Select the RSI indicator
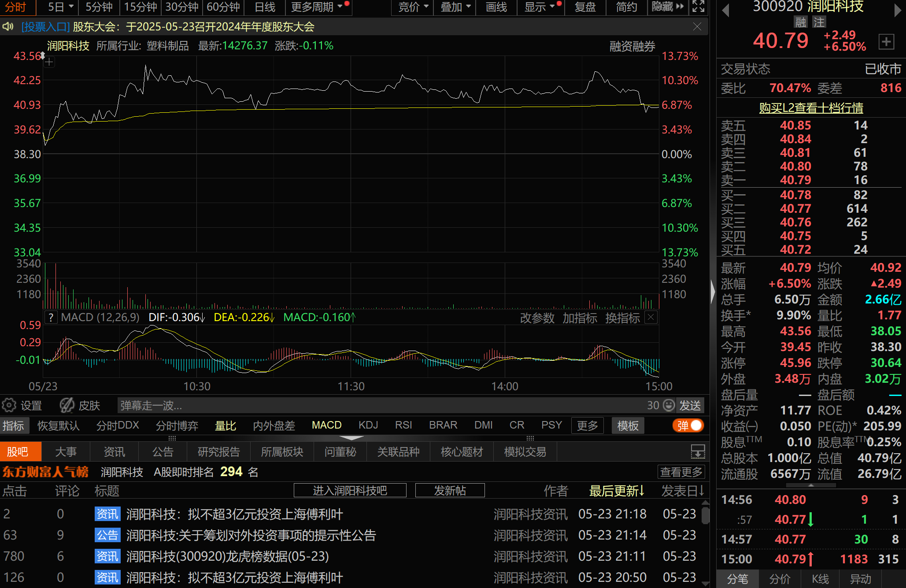This screenshot has height=588, width=906. tap(403, 425)
